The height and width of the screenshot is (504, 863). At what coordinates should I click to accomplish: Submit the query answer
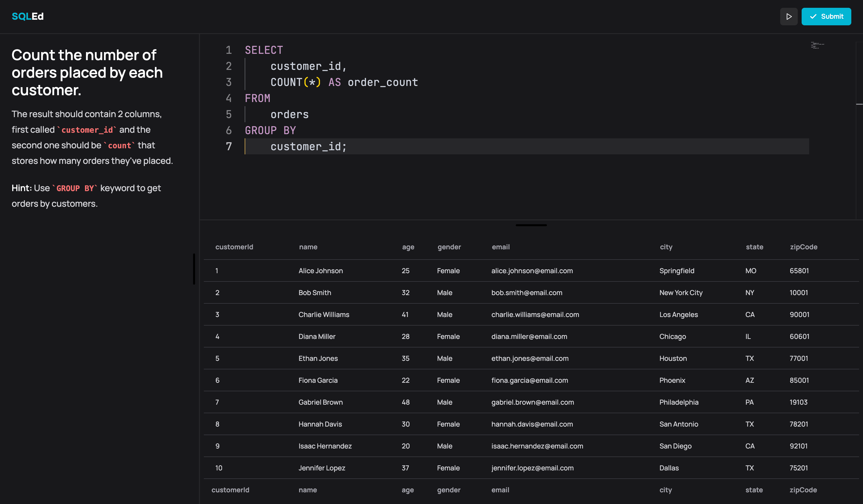click(826, 17)
